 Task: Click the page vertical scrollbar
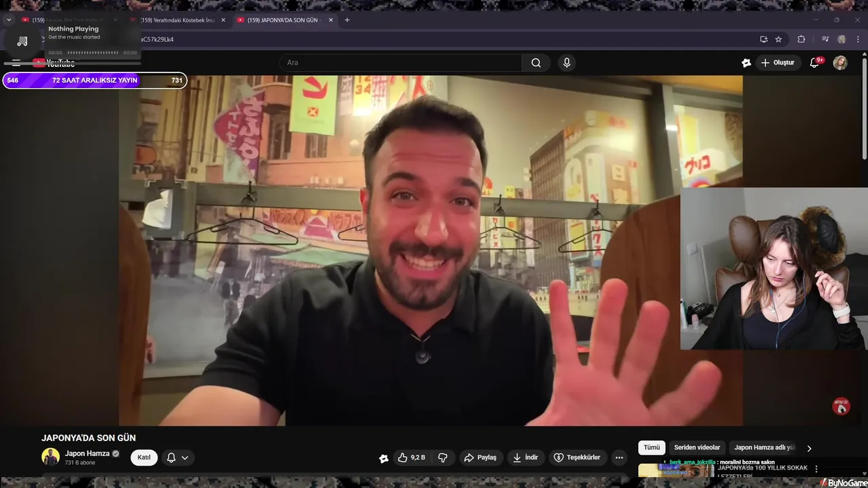coord(863,108)
